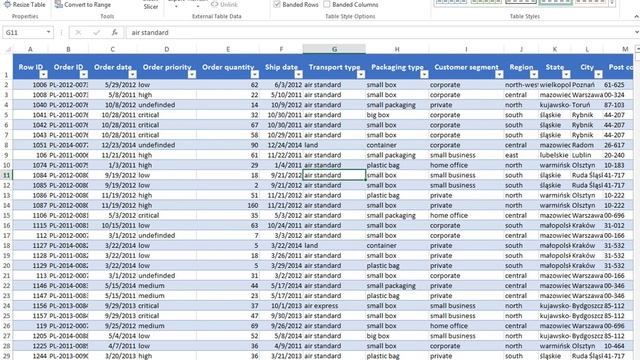Click ship date 10/24/2011 cell
Viewport: 640px width, 360px height.
[281, 225]
